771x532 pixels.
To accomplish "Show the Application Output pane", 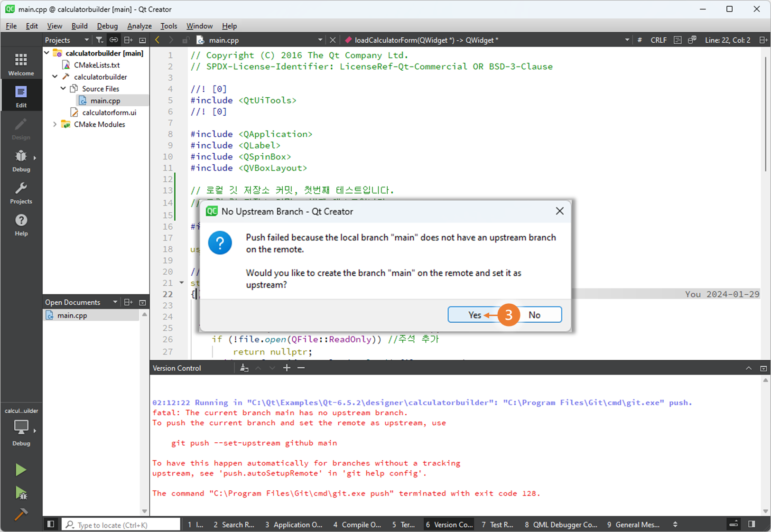I will point(294,524).
